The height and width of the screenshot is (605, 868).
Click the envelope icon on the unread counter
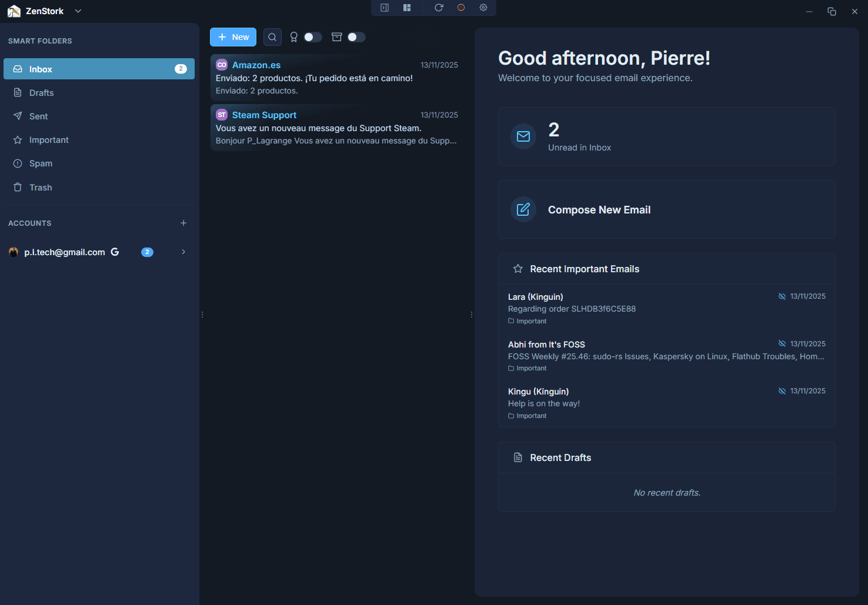point(523,136)
